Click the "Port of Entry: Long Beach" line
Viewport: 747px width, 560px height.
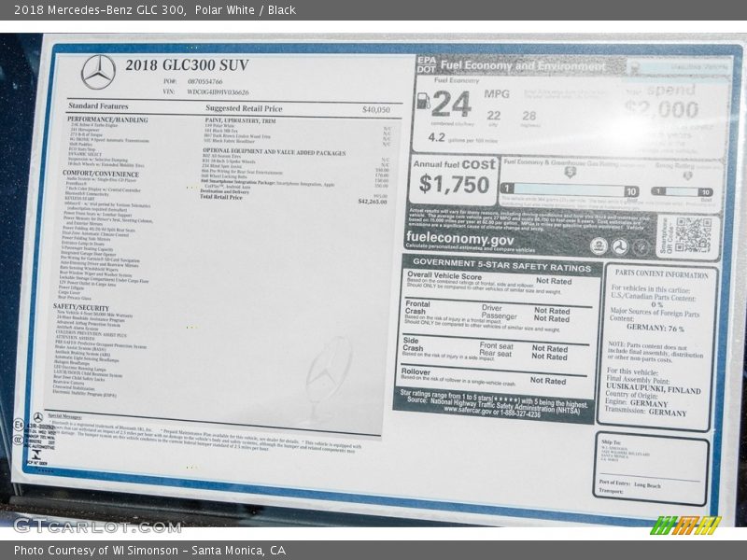[629, 483]
